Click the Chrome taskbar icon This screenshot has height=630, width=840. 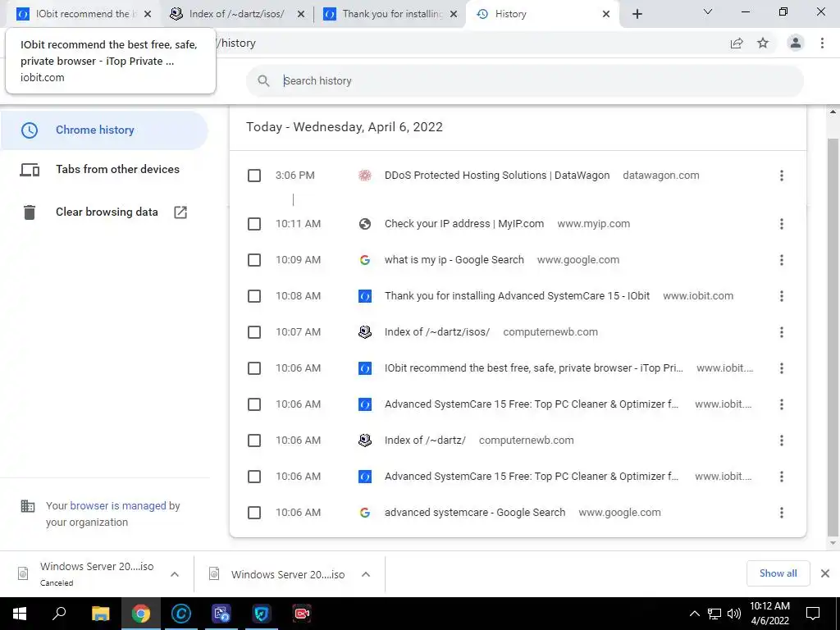pyautogui.click(x=141, y=614)
